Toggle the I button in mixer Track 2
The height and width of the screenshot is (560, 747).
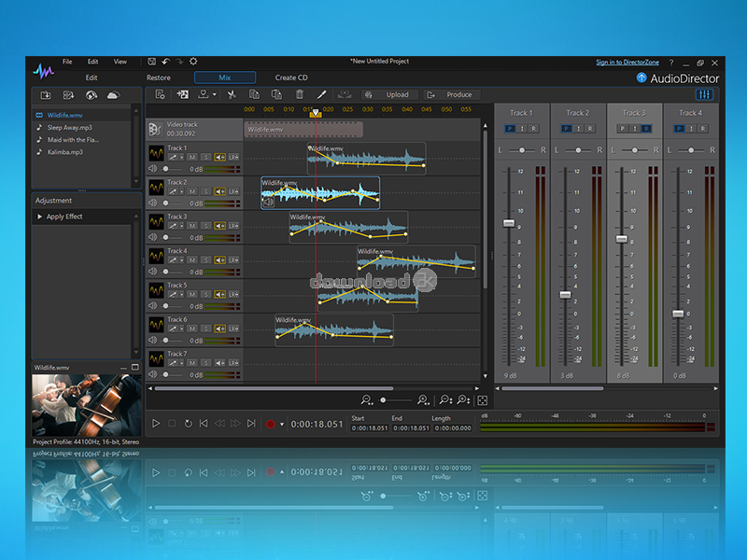578,129
